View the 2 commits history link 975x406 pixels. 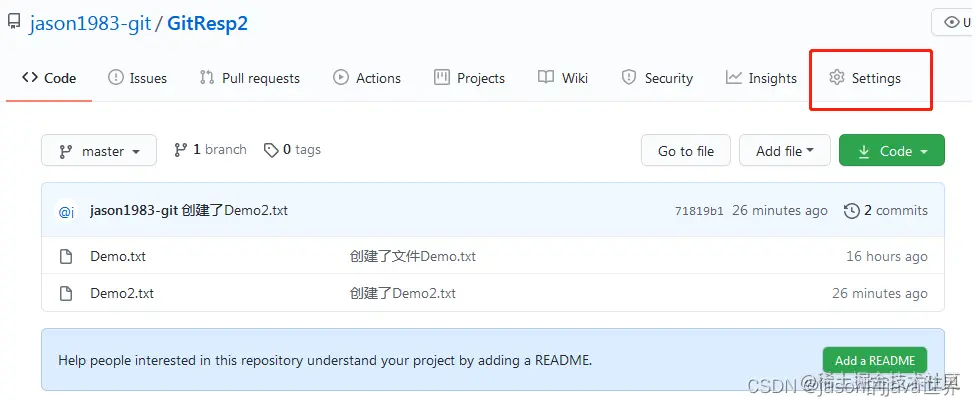885,211
